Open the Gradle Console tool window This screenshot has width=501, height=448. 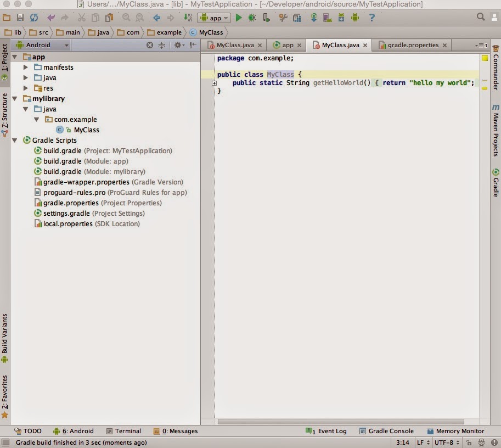click(x=386, y=431)
